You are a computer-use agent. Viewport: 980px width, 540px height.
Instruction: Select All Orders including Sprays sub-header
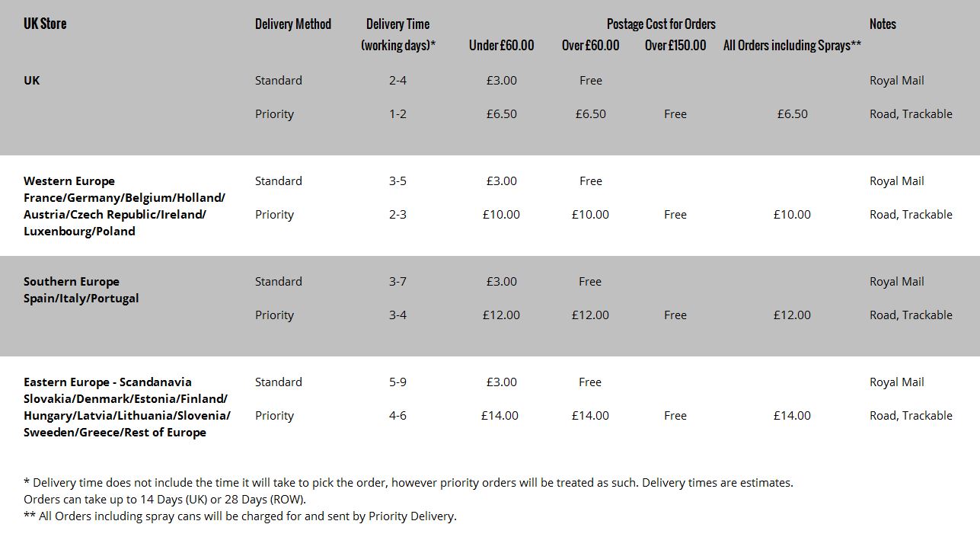click(792, 45)
